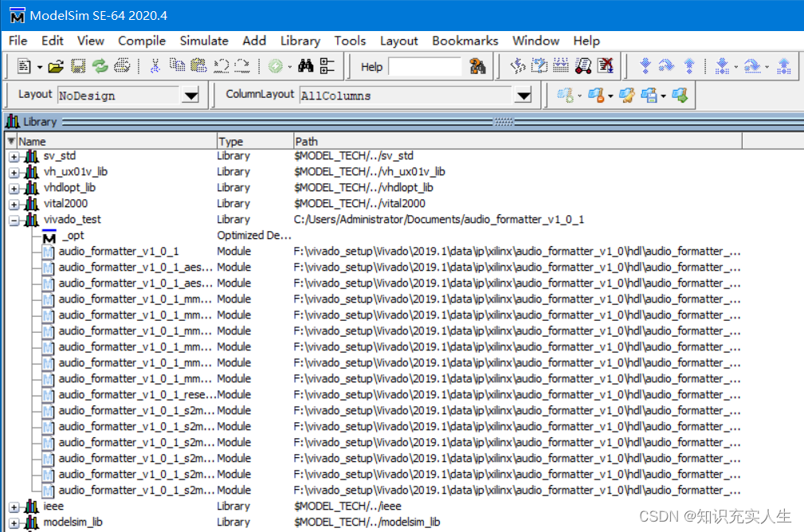Click the Edit Bookmarks pencil flag icon

coord(626,96)
